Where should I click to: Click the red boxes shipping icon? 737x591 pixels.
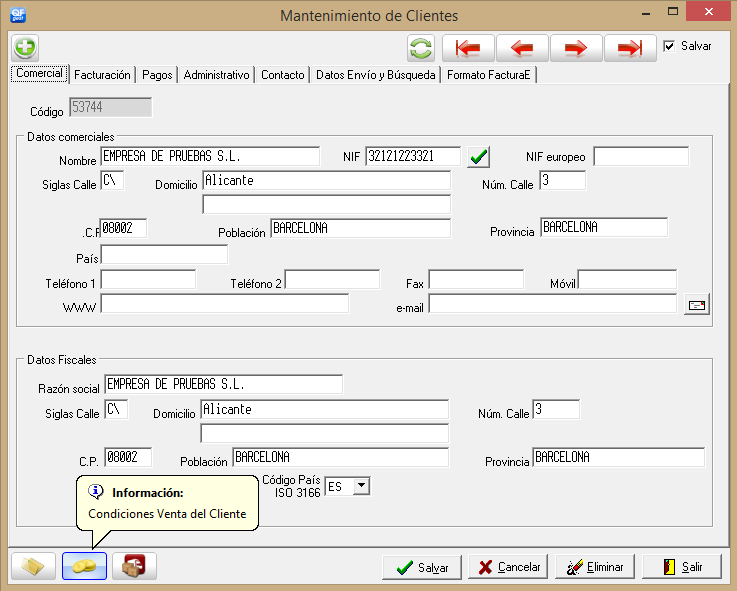pyautogui.click(x=134, y=566)
